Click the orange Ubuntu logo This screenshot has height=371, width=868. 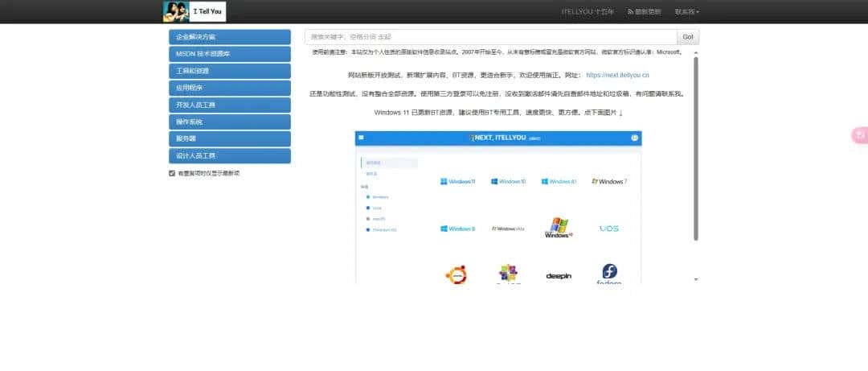tap(457, 274)
